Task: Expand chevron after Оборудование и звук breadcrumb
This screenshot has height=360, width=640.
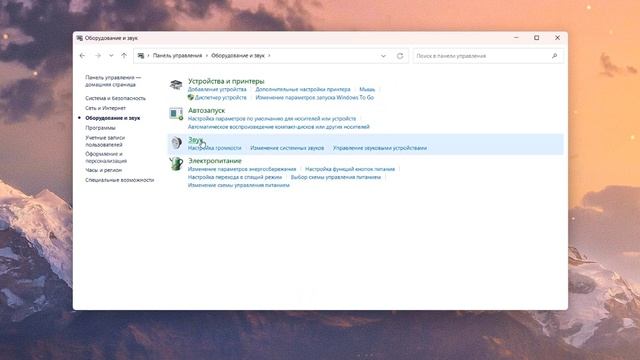Action: point(269,56)
